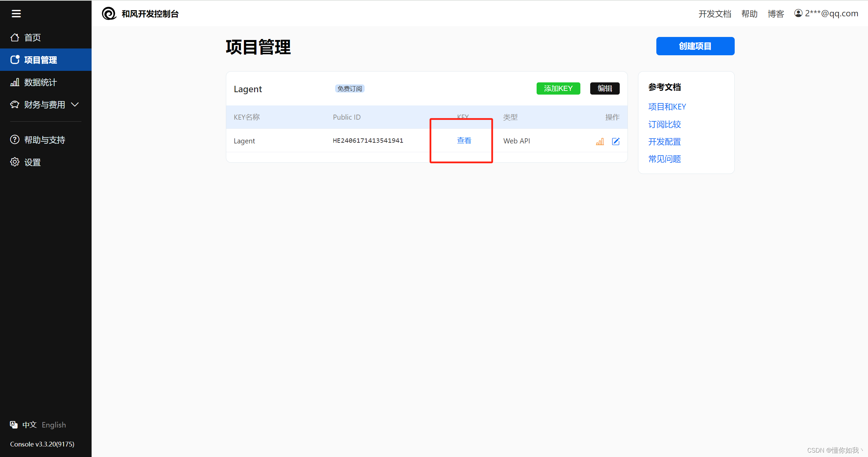This screenshot has width=868, height=457.
Task: Open statistics chart icon for Lagent key
Action: click(x=600, y=141)
